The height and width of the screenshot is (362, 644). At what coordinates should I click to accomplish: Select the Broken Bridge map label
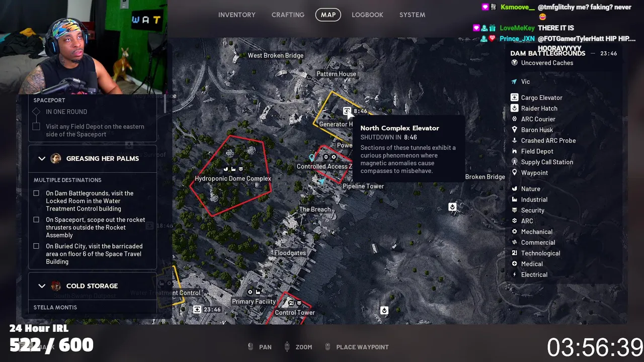pyautogui.click(x=485, y=176)
